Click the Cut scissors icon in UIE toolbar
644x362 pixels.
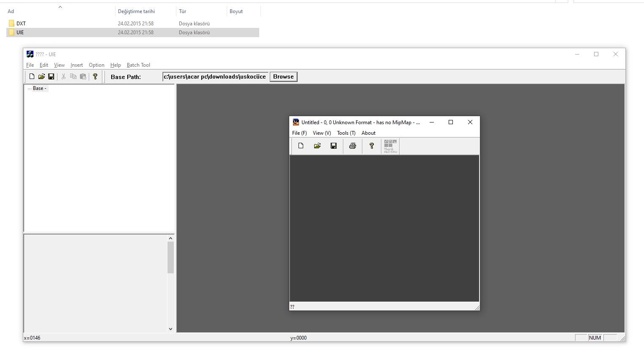click(x=63, y=76)
